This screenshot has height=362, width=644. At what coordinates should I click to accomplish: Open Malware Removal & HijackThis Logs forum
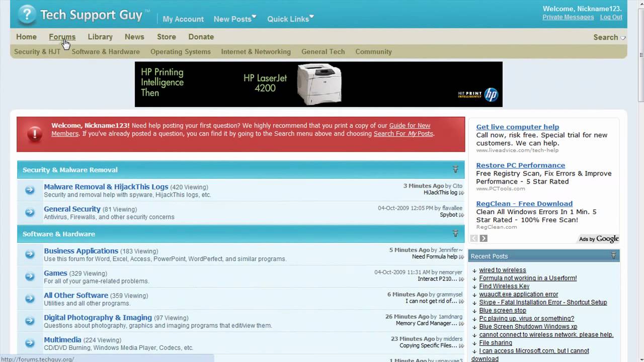click(106, 187)
